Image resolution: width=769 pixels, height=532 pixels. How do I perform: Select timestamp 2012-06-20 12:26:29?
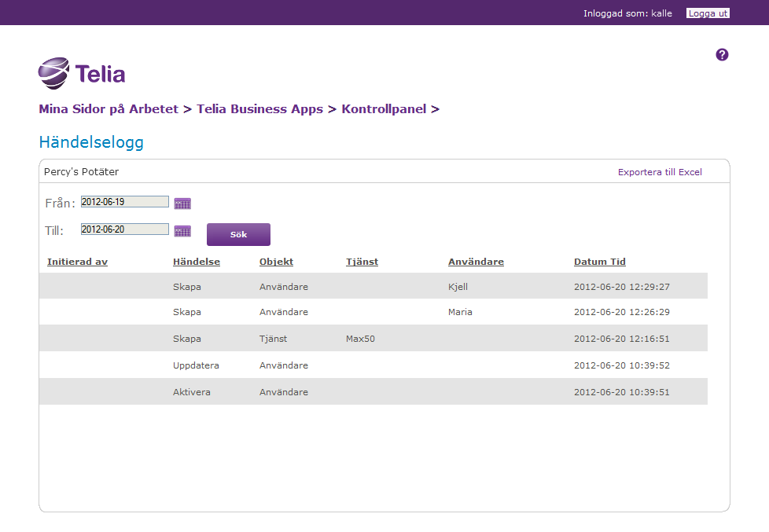click(x=622, y=312)
